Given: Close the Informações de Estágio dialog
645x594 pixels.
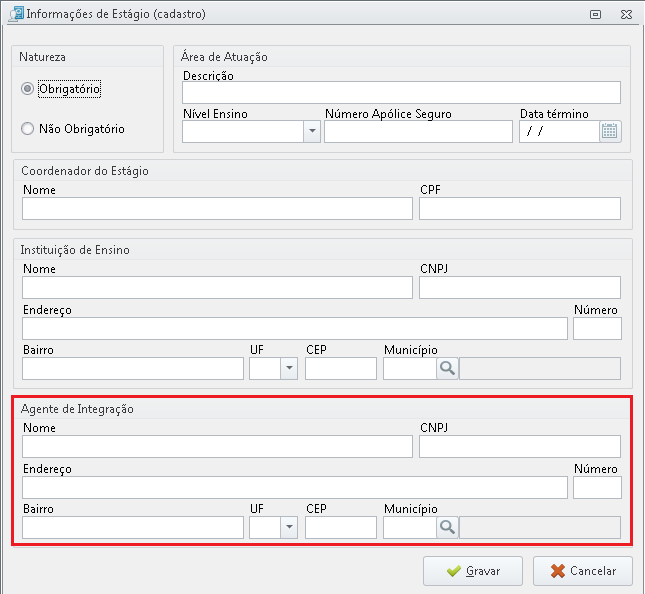Looking at the screenshot, I should (x=626, y=14).
